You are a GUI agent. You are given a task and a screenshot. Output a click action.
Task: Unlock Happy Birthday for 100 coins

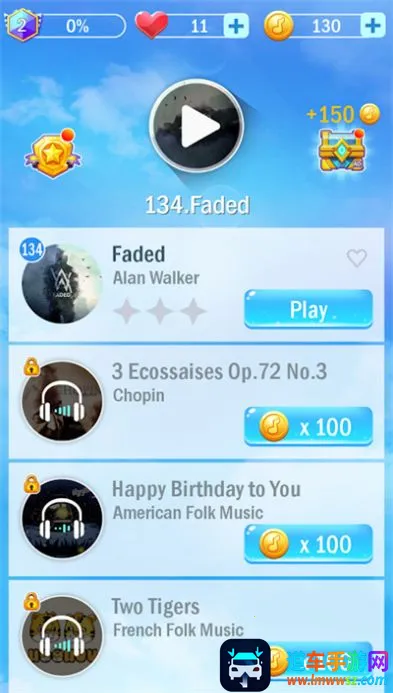309,544
